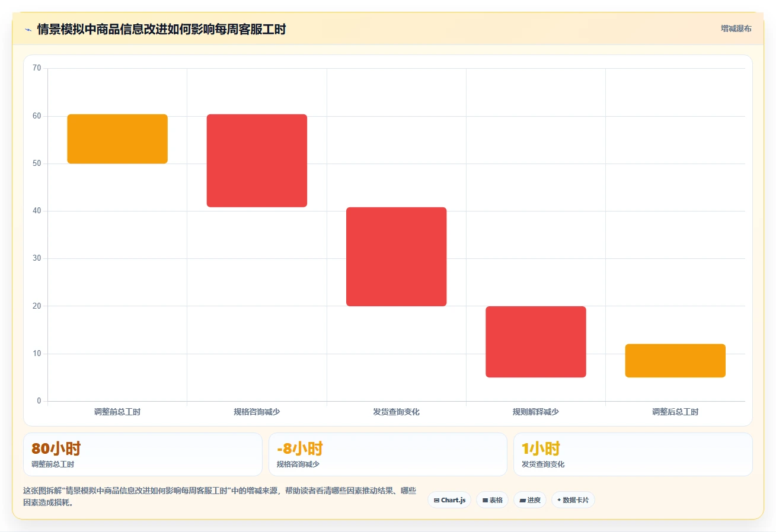Click the lightning icon beside the chart title
The height and width of the screenshot is (532, 776).
pos(28,30)
